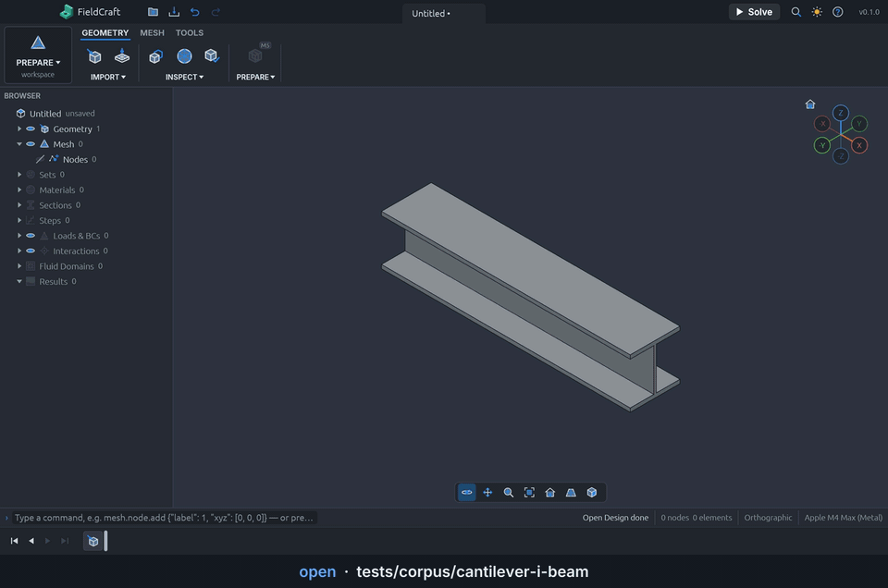This screenshot has width=888, height=588.
Task: Step timeline back one feature
Action: [31, 541]
